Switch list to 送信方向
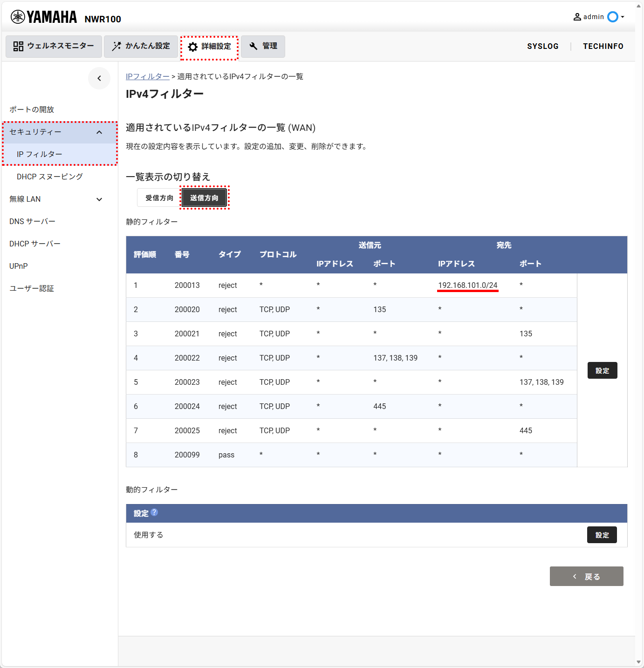This screenshot has height=668, width=644. point(204,198)
